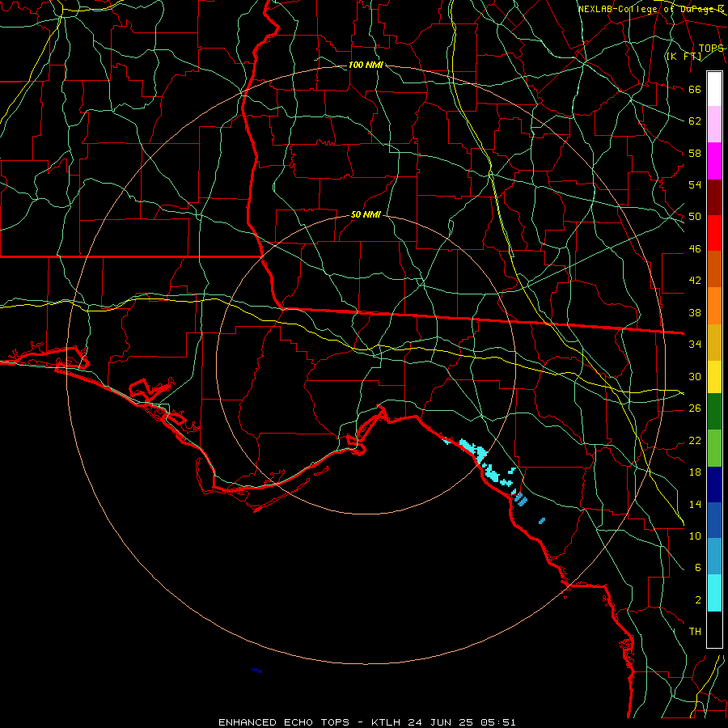728x728 pixels.
Task: Click the ENHANCED ECHO TOPS product title
Action: 284,722
